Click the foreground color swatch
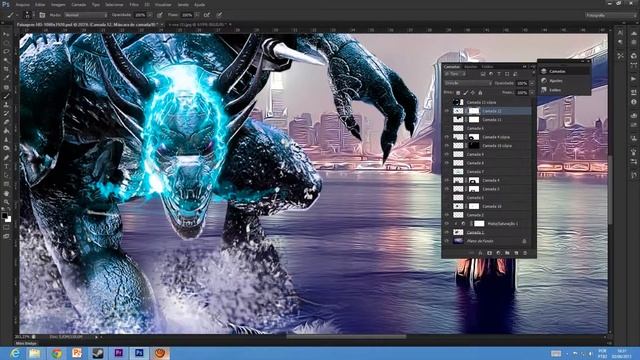This screenshot has height=360, width=640. click(x=4, y=215)
